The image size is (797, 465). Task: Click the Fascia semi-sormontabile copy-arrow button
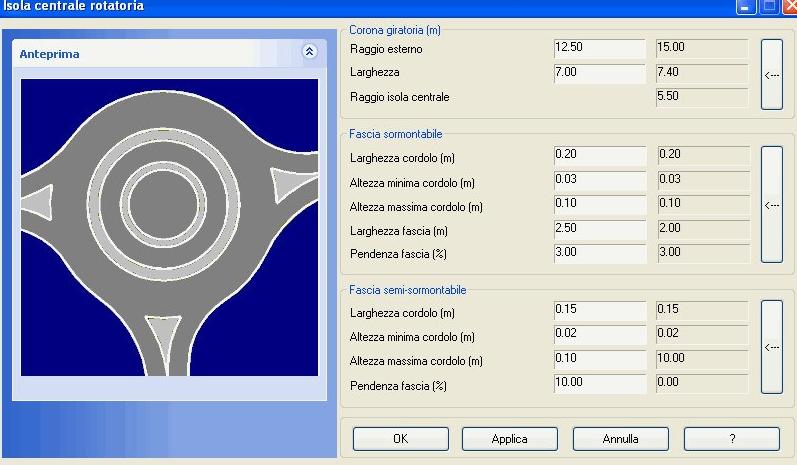pos(770,347)
